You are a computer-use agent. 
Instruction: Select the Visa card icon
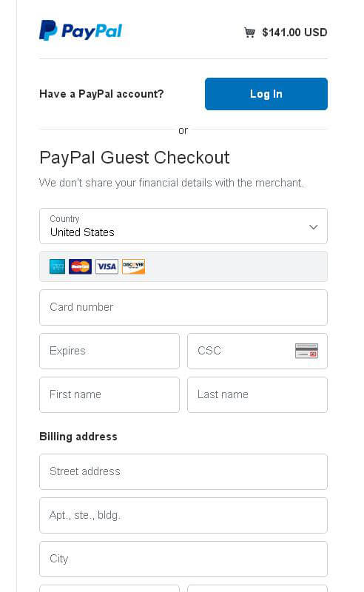pyautogui.click(x=107, y=266)
